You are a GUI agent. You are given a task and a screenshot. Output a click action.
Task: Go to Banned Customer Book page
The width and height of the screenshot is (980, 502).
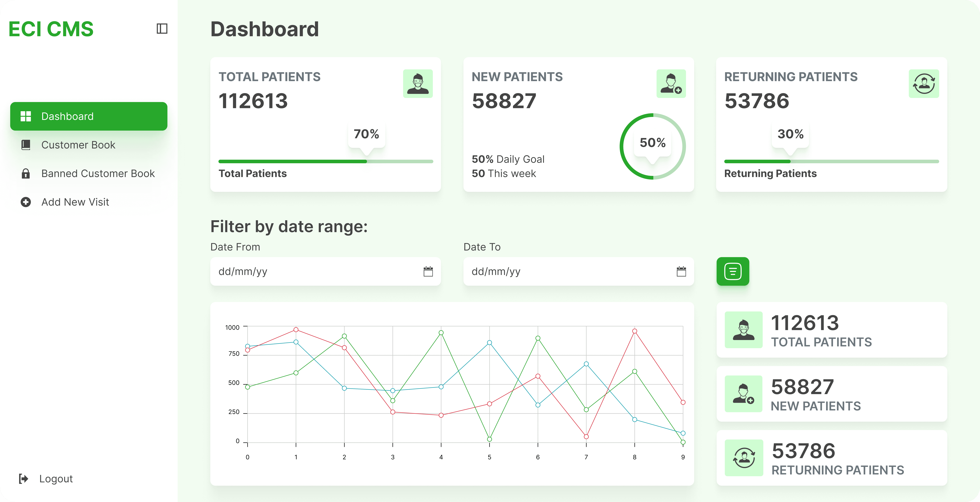pos(98,173)
